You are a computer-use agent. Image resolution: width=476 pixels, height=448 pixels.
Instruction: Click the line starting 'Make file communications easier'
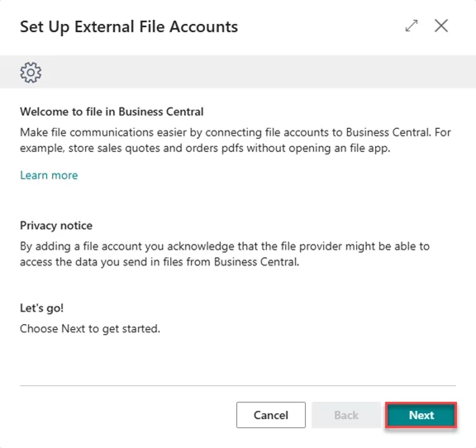click(x=236, y=132)
